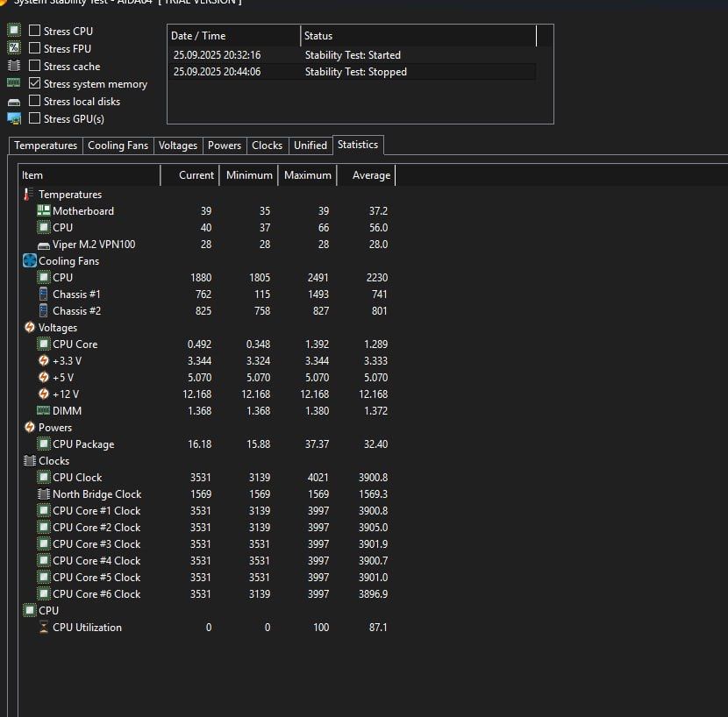
Task: Click the bolt icon of +3.3 V row
Action: [x=44, y=360]
